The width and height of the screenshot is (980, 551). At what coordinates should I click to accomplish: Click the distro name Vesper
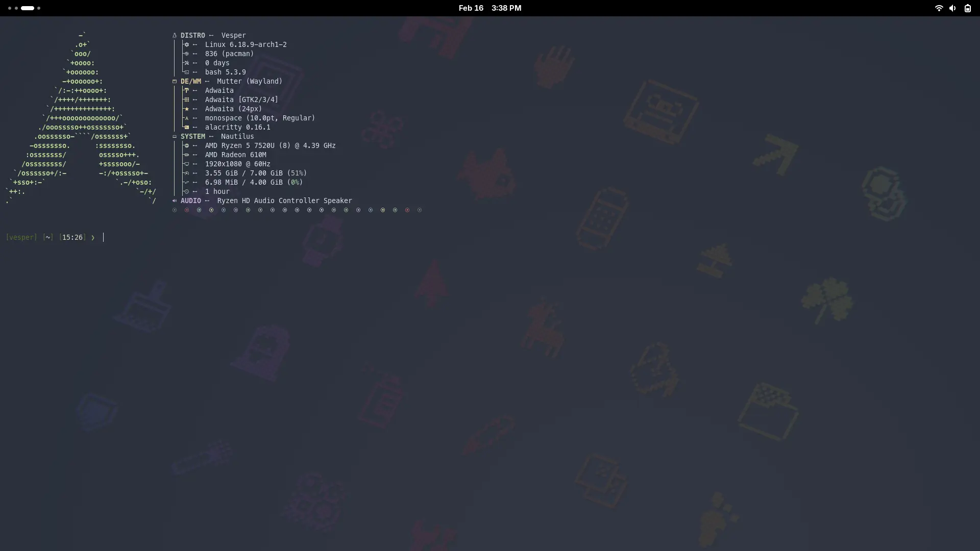[234, 36]
